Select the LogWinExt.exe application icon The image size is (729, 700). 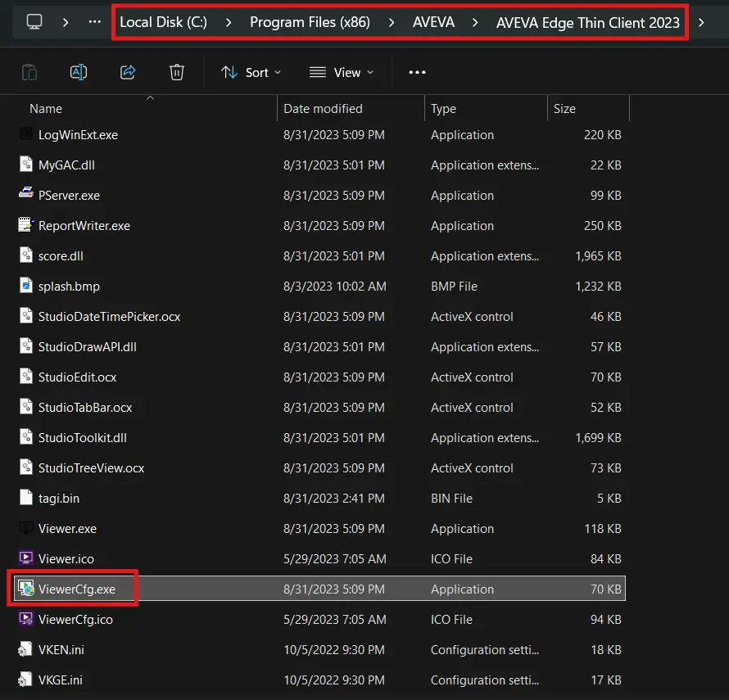point(25,134)
